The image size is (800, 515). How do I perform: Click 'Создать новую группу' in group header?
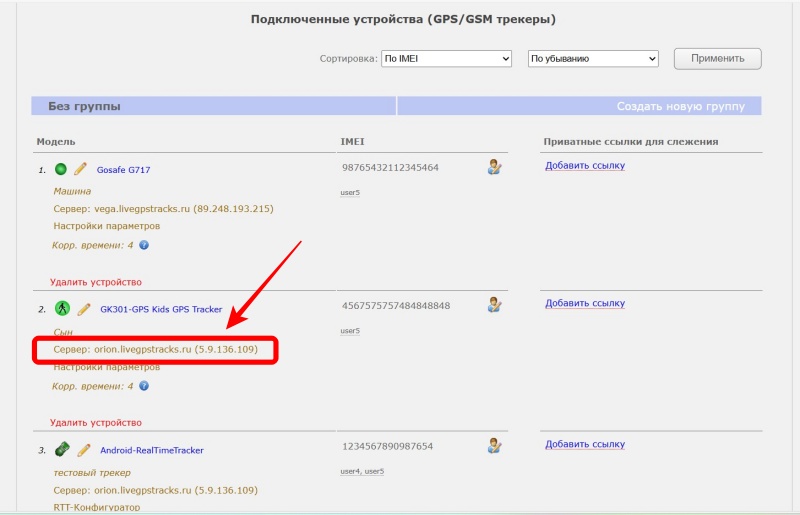[680, 106]
